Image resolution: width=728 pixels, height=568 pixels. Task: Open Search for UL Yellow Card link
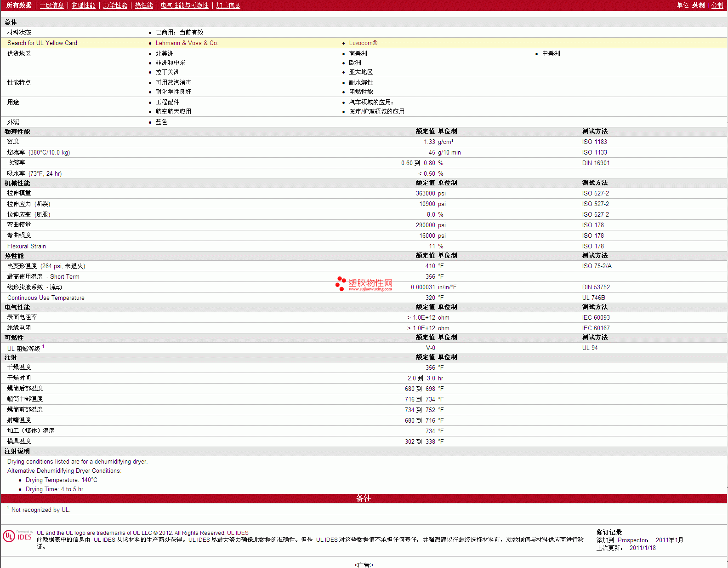pos(42,43)
